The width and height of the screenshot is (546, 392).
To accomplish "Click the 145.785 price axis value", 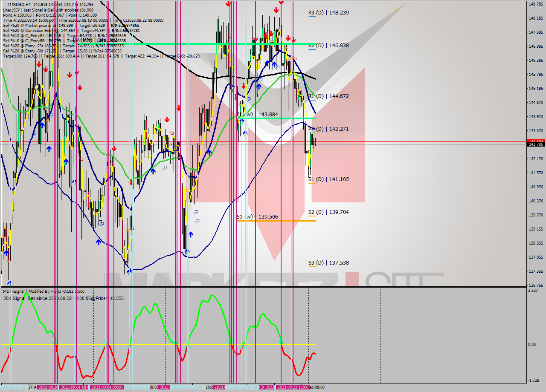I will click(536, 75).
